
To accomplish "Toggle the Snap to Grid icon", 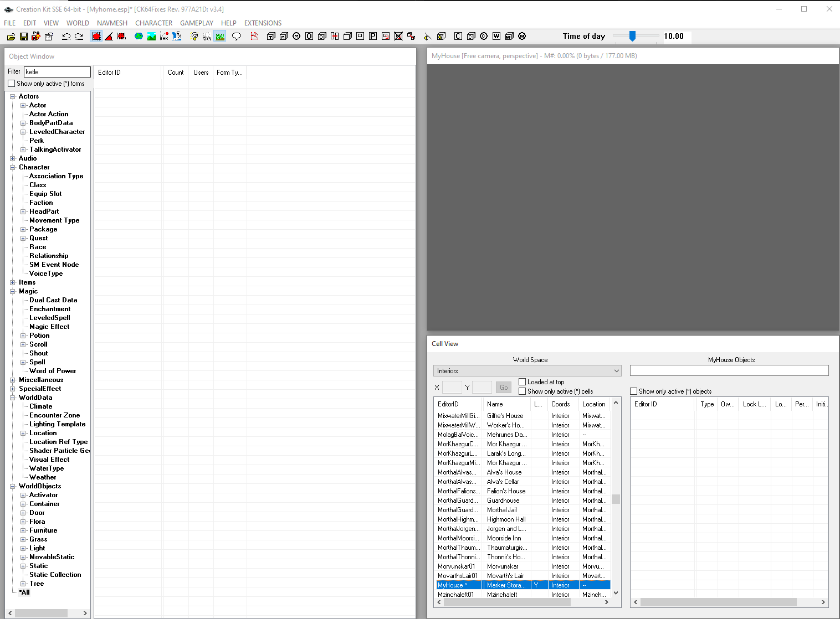I will [x=96, y=37].
